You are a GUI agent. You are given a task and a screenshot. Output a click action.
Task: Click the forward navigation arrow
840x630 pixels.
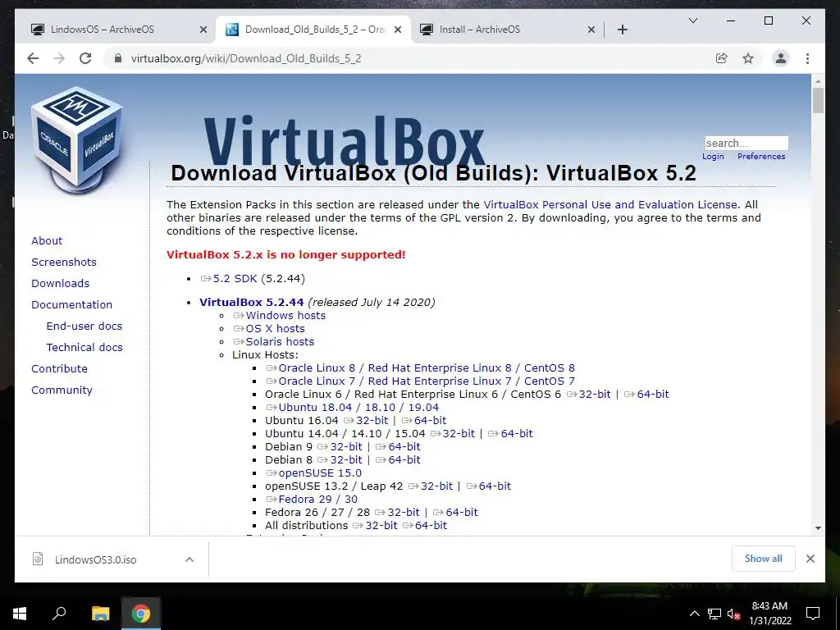point(59,58)
